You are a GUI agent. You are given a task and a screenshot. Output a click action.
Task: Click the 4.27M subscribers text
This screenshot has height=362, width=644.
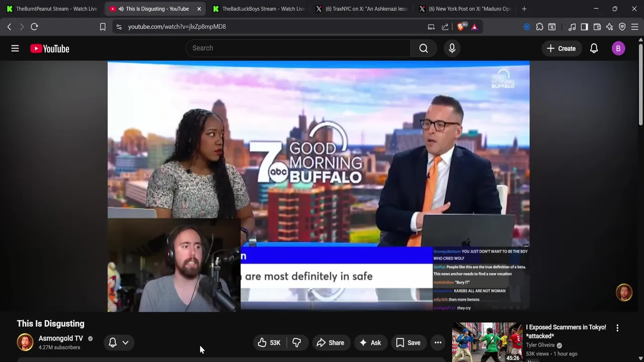tap(59, 347)
